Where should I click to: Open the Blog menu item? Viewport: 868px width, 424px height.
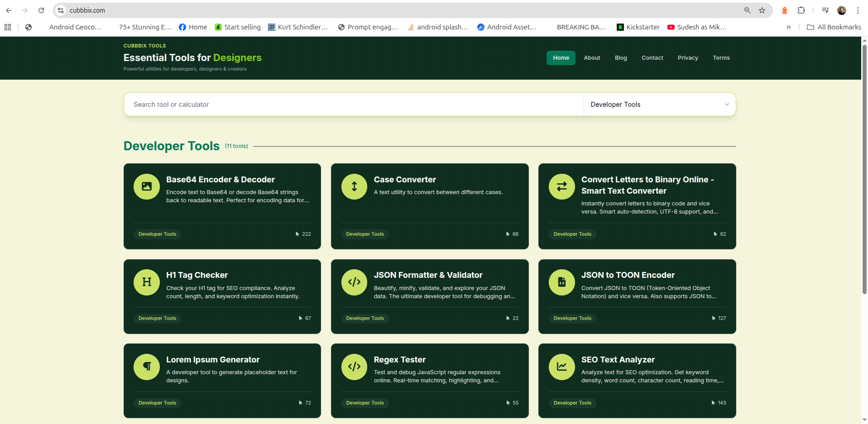pyautogui.click(x=620, y=57)
